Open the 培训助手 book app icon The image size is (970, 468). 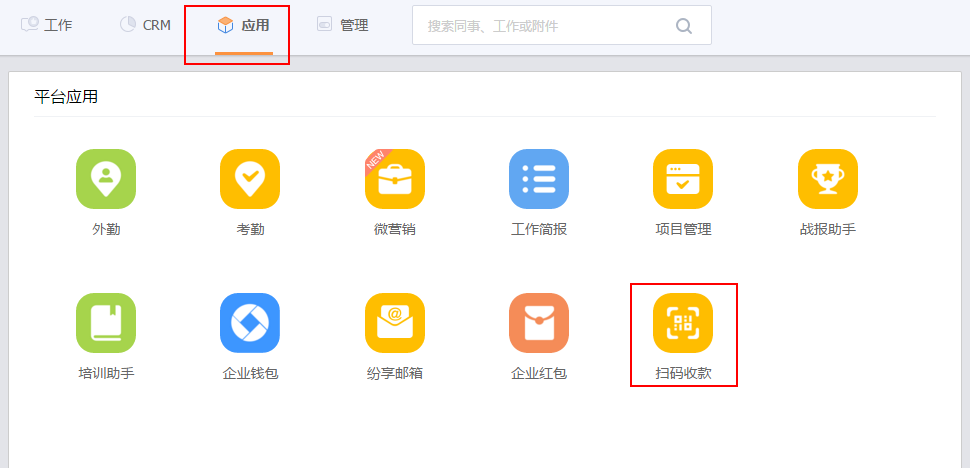(x=106, y=323)
